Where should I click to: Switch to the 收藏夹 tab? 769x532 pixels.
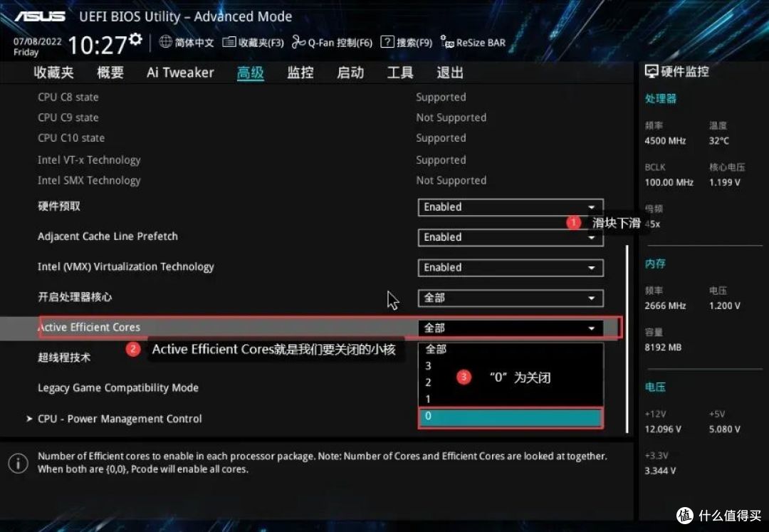pyautogui.click(x=53, y=73)
